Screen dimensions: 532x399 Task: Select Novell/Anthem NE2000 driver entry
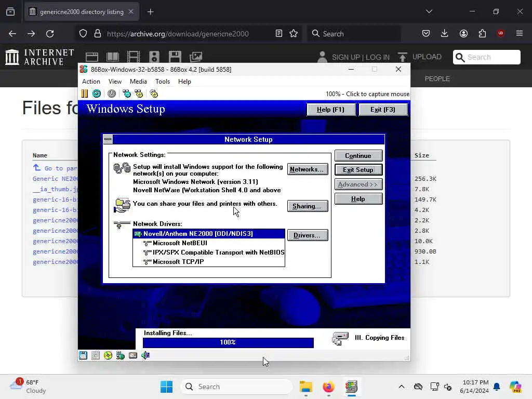click(209, 233)
